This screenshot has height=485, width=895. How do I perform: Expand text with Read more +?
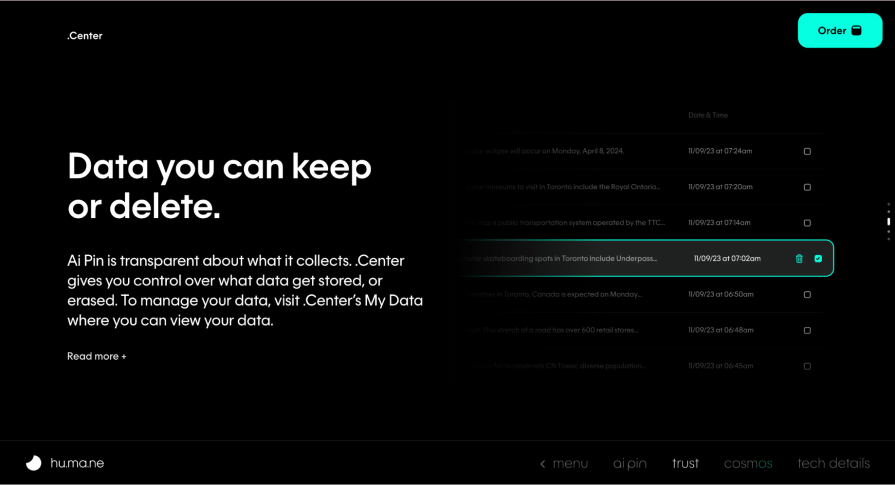[97, 356]
